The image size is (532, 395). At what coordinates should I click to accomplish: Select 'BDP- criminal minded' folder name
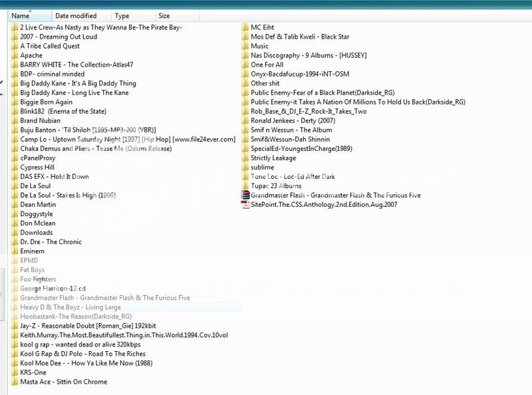coord(53,74)
